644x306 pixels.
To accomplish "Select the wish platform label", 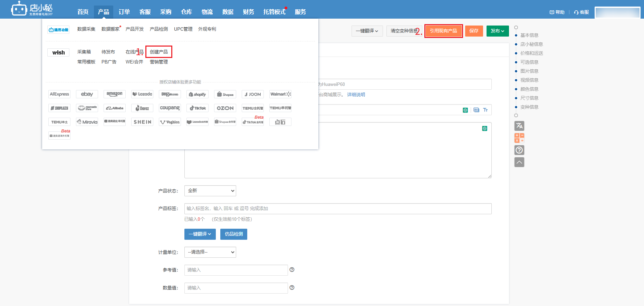I will point(58,52).
